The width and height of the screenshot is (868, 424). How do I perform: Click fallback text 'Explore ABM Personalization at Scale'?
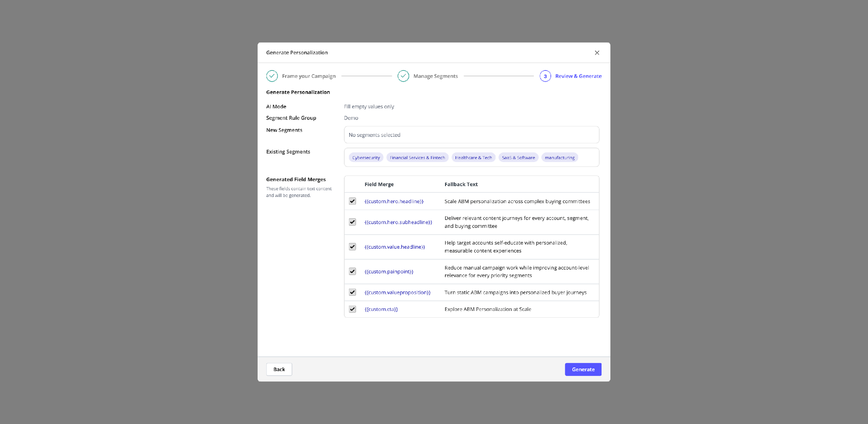coord(488,309)
